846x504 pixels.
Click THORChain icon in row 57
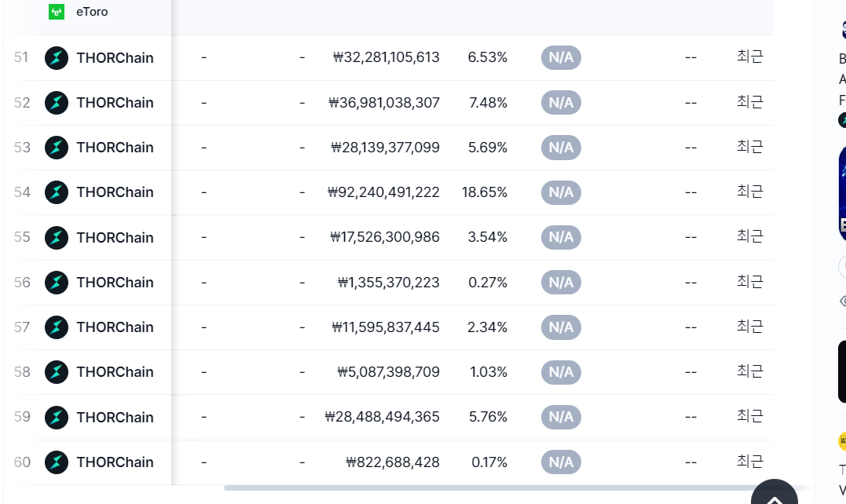coord(56,327)
